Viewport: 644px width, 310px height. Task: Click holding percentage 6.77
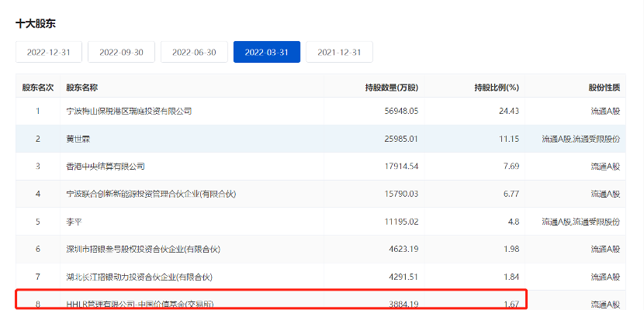tap(511, 194)
